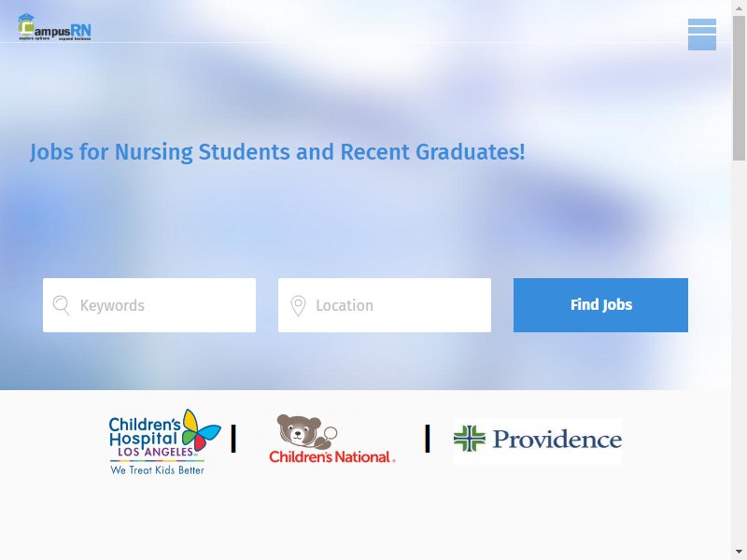
Task: Click the Find Jobs button
Action: pos(600,305)
